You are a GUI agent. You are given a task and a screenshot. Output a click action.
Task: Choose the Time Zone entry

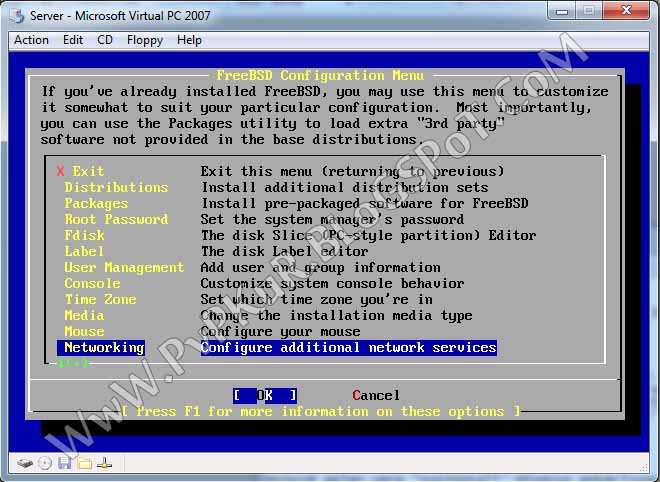100,299
